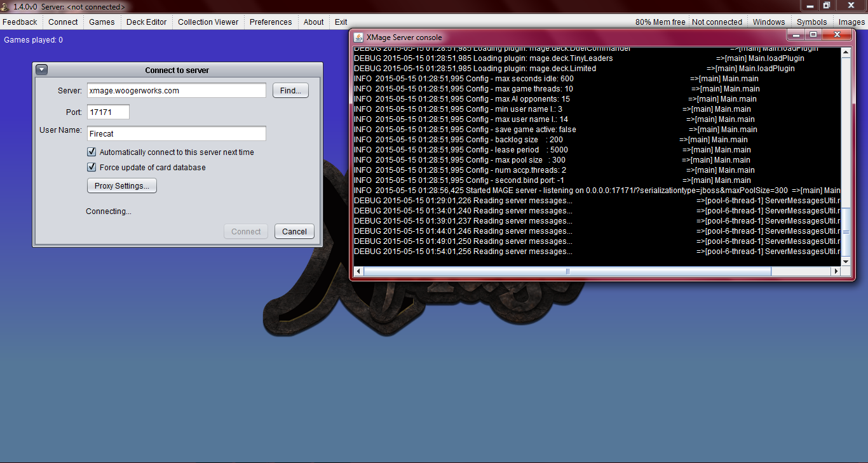Viewport: 868px width, 463px height.
Task: Click the greyed-out Connect button in dialog
Action: tap(246, 231)
